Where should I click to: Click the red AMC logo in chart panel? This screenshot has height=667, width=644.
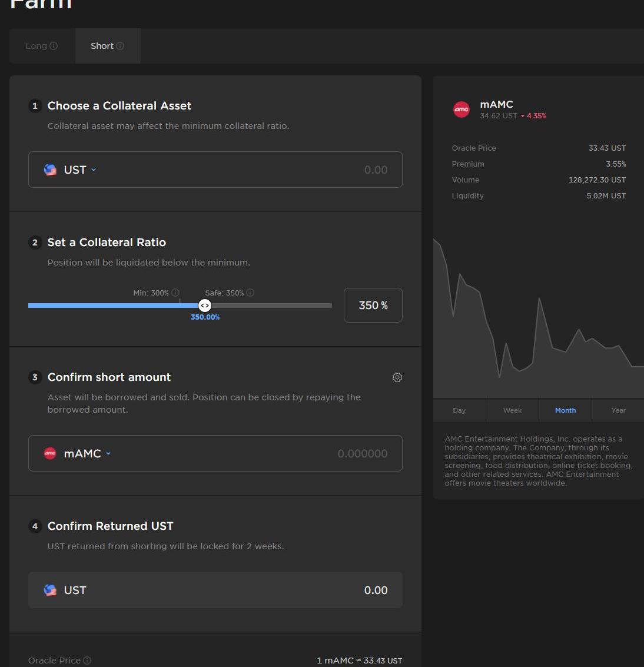pos(462,109)
